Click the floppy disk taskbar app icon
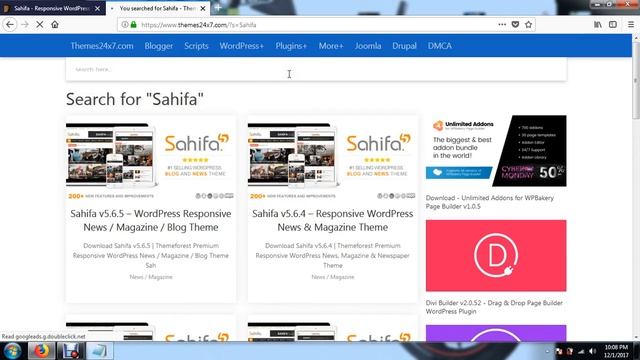 point(70,351)
